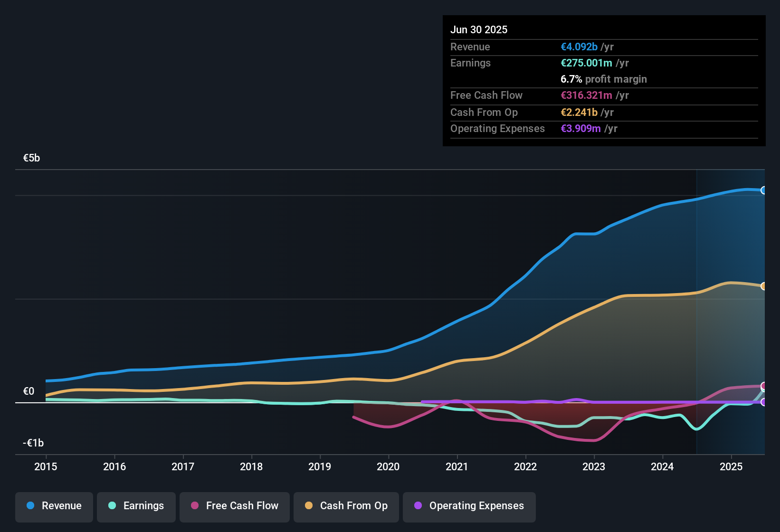Select the 2025 label on the x-axis
The width and height of the screenshot is (780, 532).
(x=731, y=467)
